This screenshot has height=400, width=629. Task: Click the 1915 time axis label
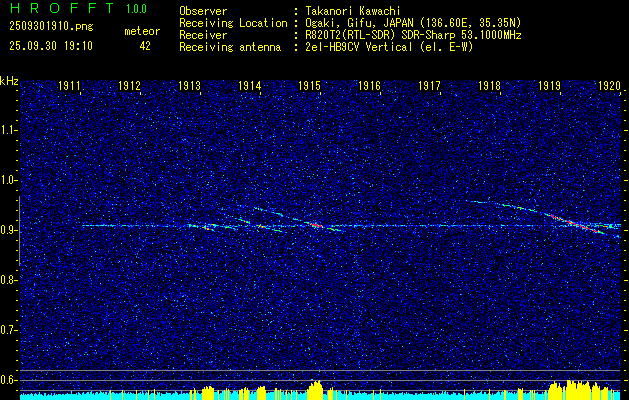(309, 85)
